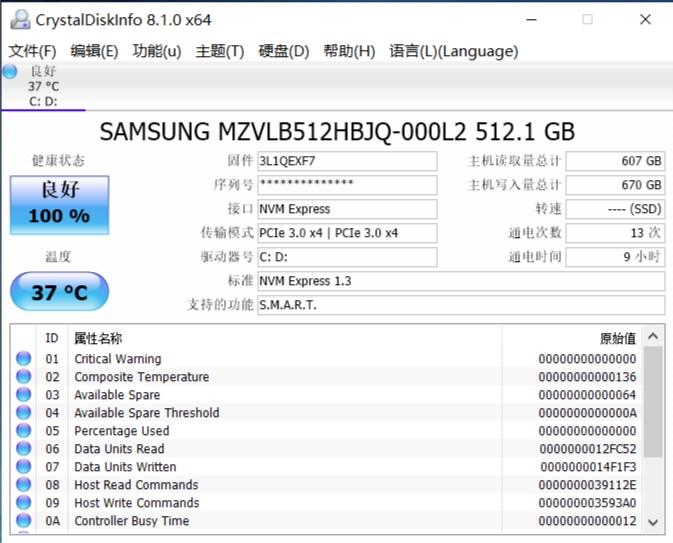Click status icon for Controller Busy Time row
The width and height of the screenshot is (673, 543).
24,521
